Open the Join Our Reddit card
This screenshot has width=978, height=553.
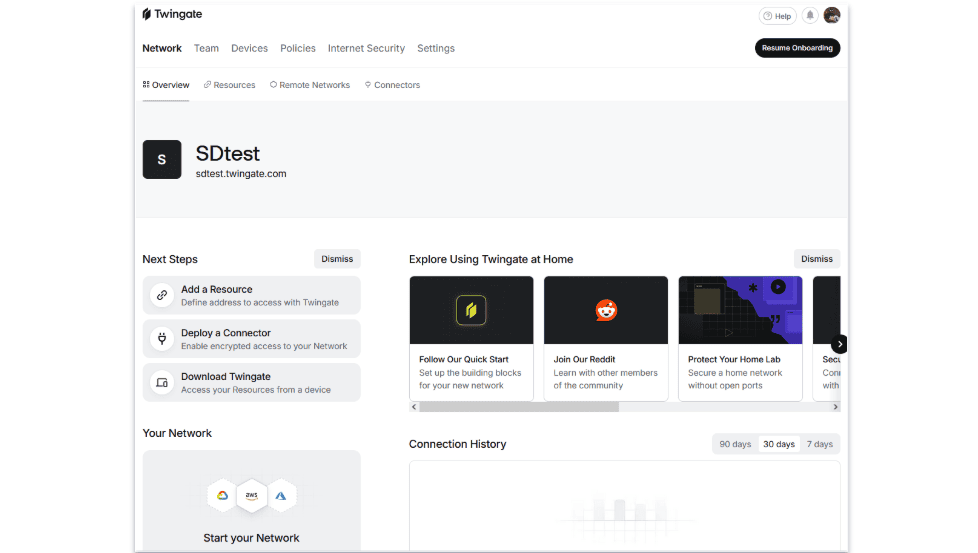(606, 339)
